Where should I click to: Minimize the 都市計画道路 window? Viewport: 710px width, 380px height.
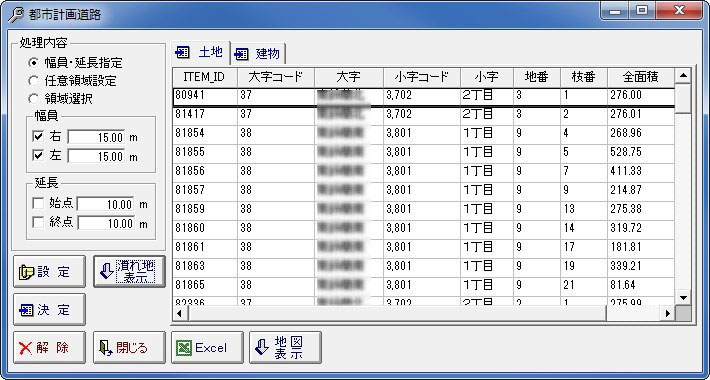[x=615, y=11]
